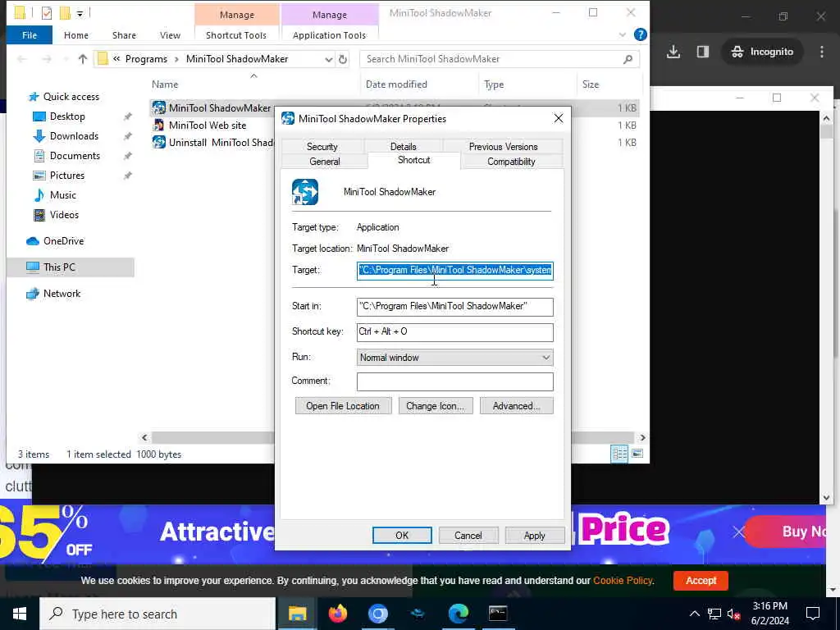Cancel the properties dialog

[468, 535]
